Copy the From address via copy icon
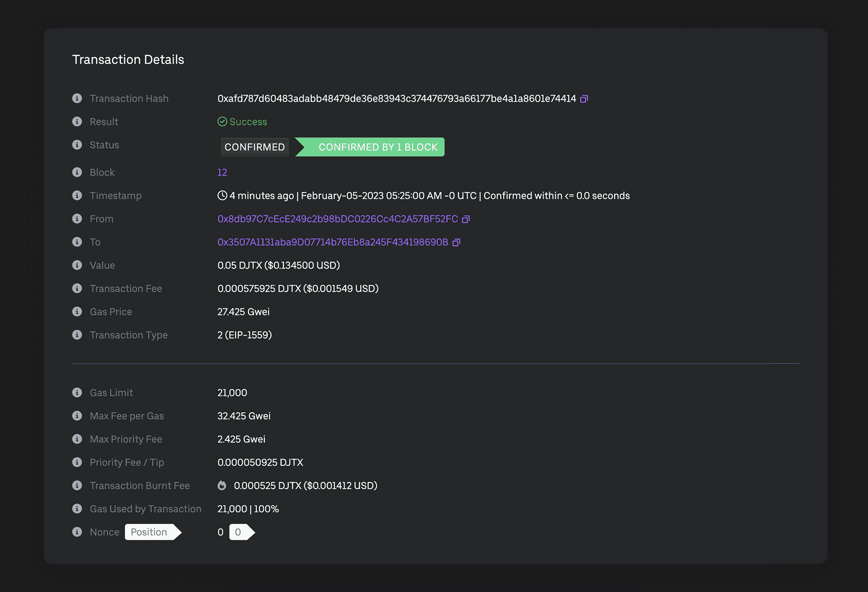The height and width of the screenshot is (592, 868). [x=466, y=219]
